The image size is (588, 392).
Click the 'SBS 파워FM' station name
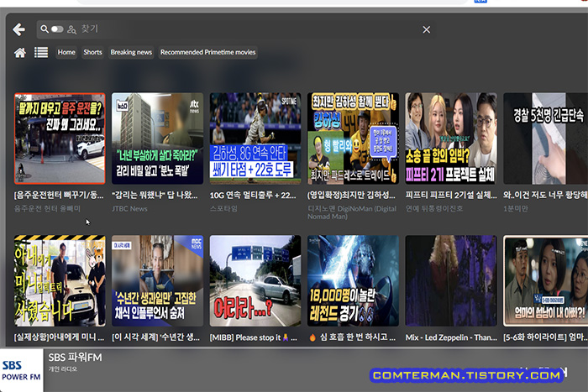coord(75,358)
